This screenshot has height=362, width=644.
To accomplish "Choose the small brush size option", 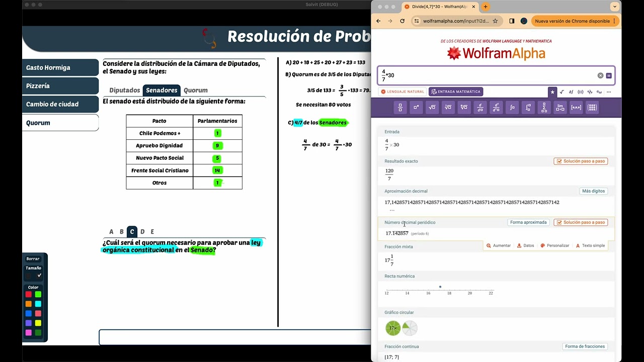I will point(29,276).
